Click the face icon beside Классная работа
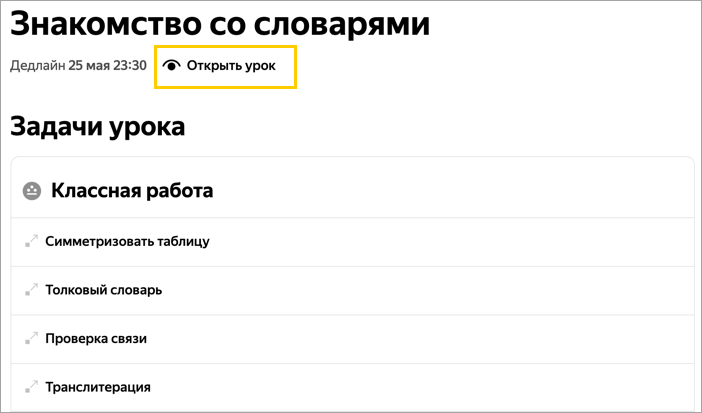 pos(32,191)
